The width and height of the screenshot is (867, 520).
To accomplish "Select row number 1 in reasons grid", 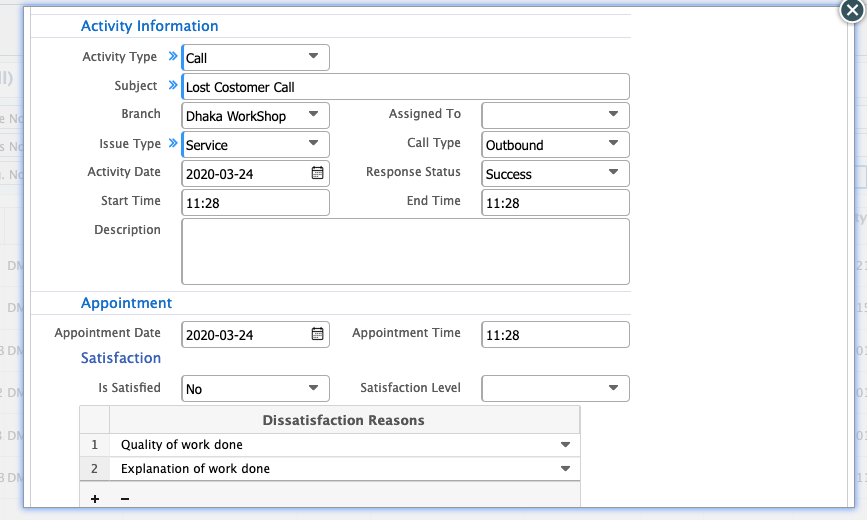I will click(x=95, y=445).
